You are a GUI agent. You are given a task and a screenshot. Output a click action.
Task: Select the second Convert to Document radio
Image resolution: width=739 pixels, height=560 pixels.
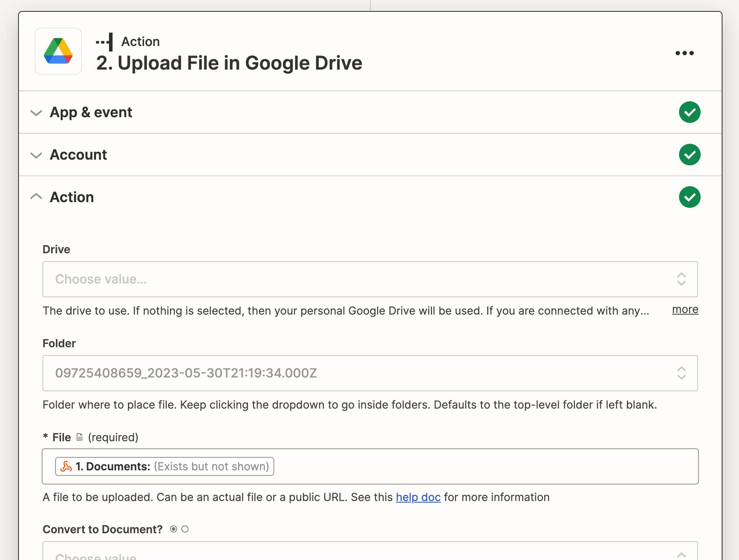[185, 529]
